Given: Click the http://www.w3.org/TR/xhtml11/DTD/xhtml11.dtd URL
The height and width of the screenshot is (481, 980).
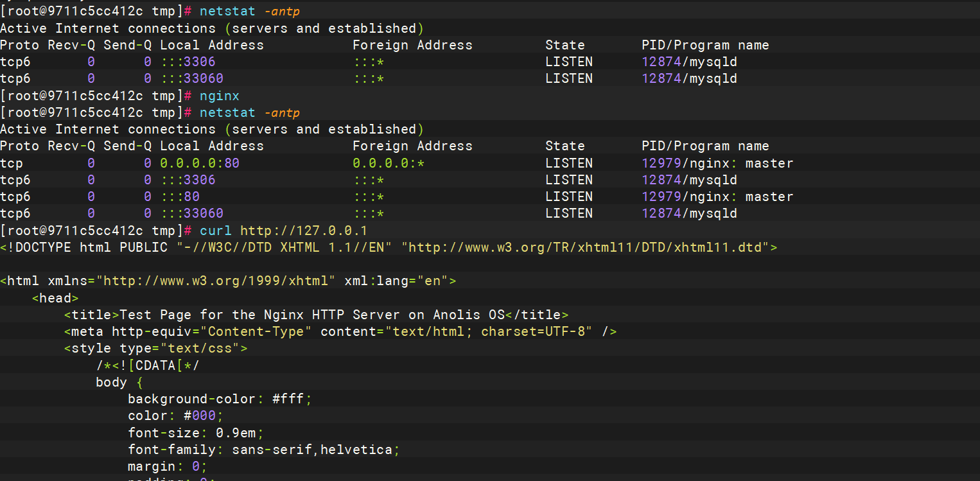Looking at the screenshot, I should tap(589, 247).
